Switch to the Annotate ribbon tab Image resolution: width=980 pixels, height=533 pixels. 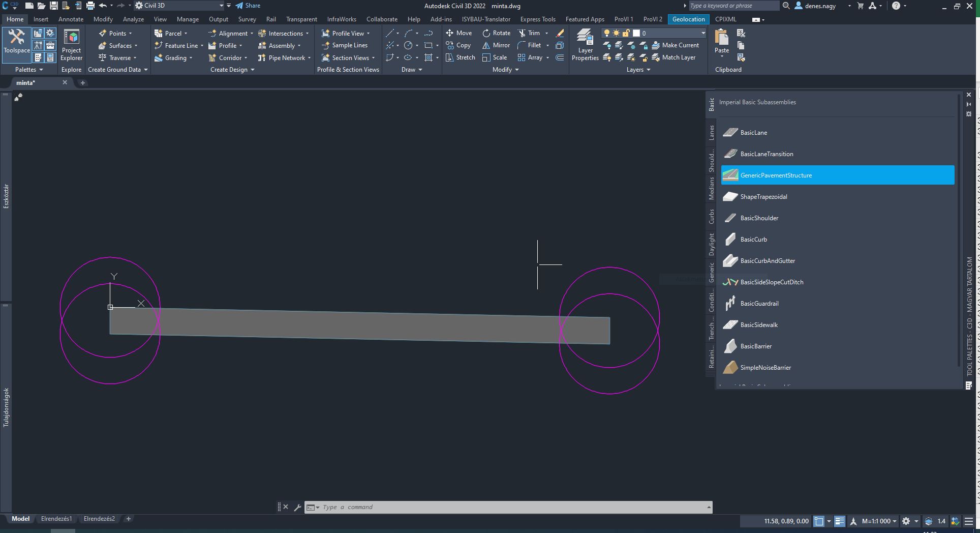pyautogui.click(x=71, y=19)
